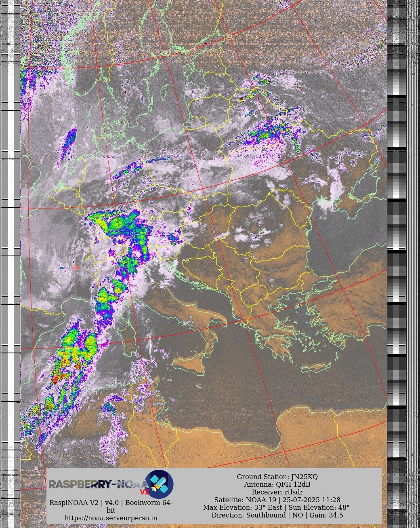Click the island of Sicily on map
The height and width of the screenshot is (528, 420).
190,363
